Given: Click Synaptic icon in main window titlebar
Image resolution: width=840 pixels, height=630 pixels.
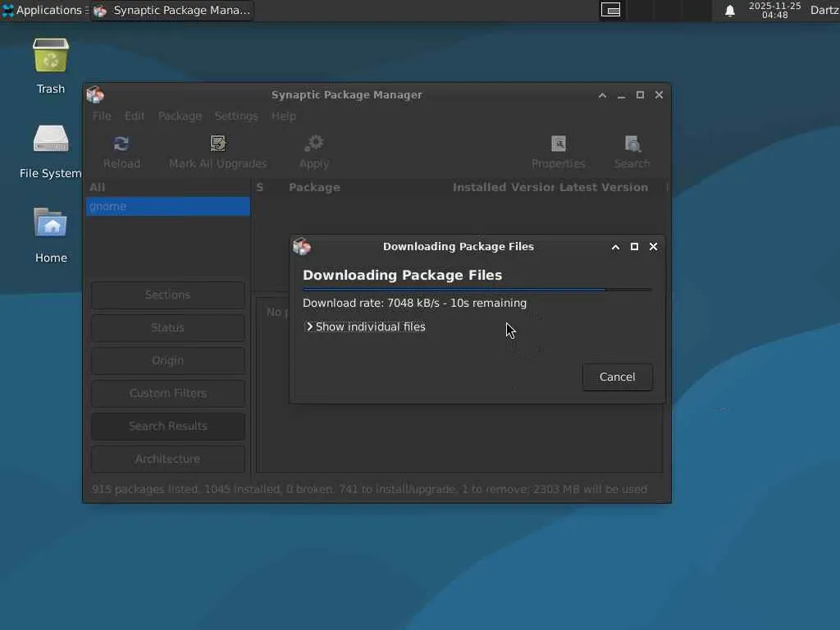Looking at the screenshot, I should (x=95, y=95).
